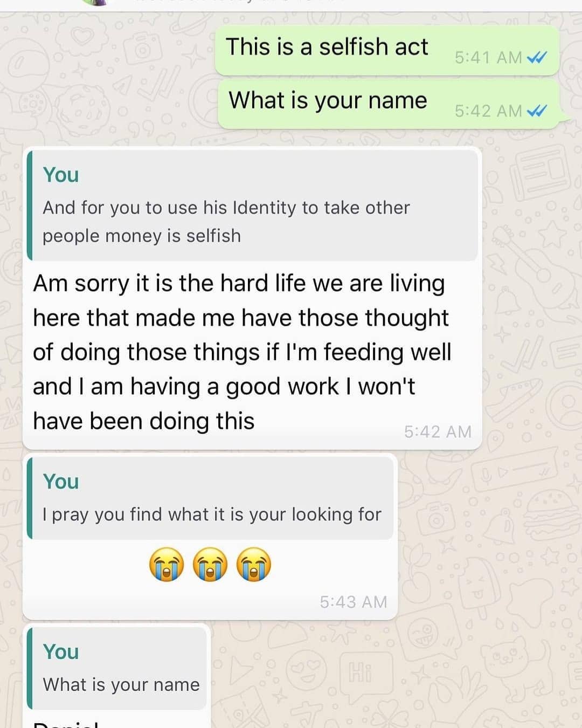
Task: Tap the 5:43 AM timestamp on emoji message
Action: [354, 602]
